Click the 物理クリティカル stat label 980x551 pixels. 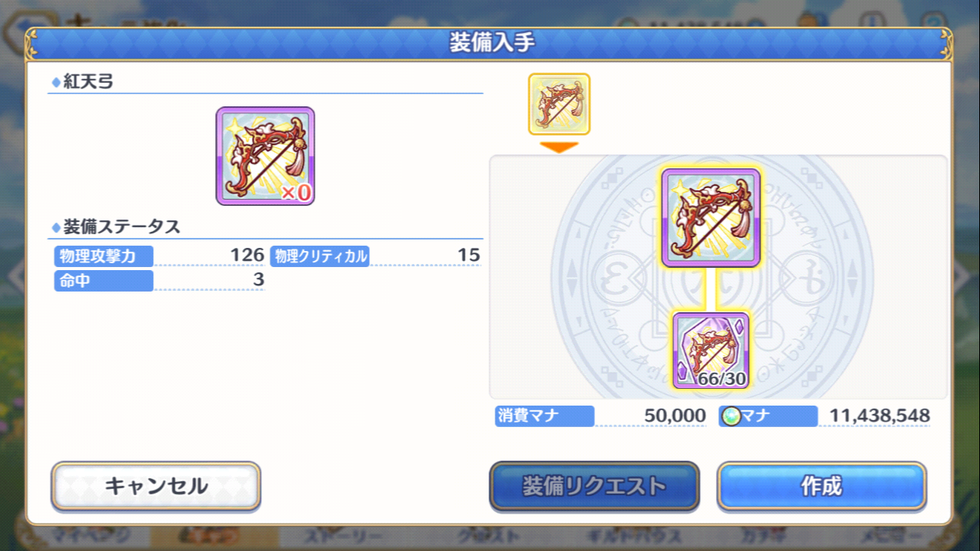320,256
